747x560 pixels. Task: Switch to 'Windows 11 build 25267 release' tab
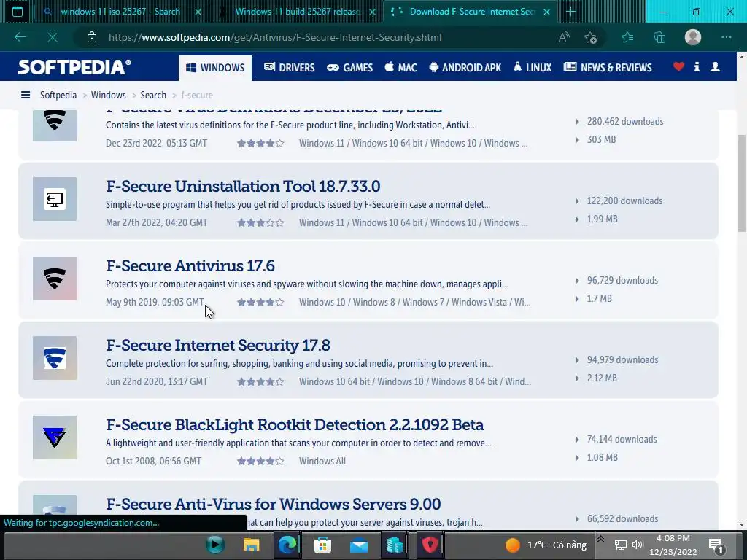[x=298, y=12]
